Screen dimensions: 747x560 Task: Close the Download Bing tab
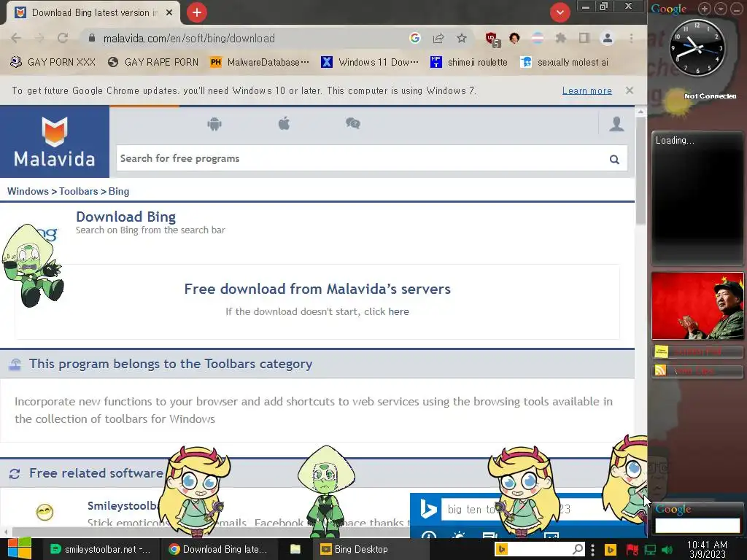click(x=169, y=13)
